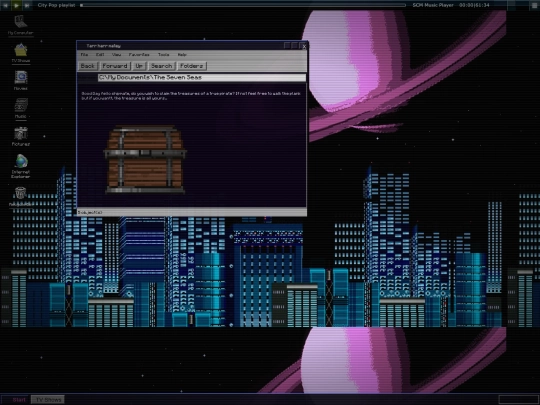
Task: Minimize the explorer window
Action: click(x=287, y=46)
